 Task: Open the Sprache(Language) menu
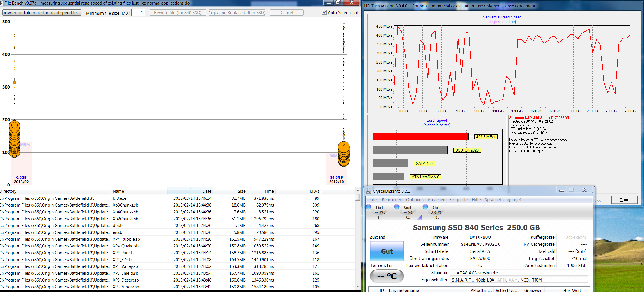(x=503, y=200)
